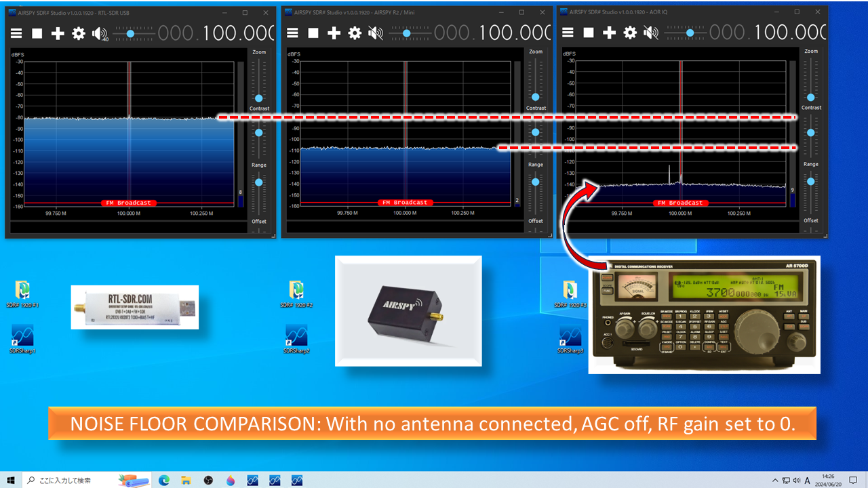Open File Explorer from taskbar
Image resolution: width=868 pixels, height=488 pixels.
[x=186, y=481]
